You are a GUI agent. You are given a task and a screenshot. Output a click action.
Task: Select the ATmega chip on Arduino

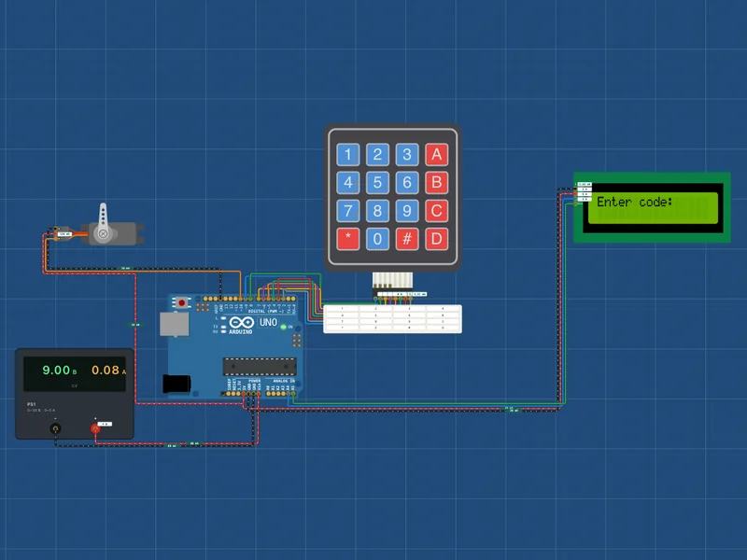260,366
